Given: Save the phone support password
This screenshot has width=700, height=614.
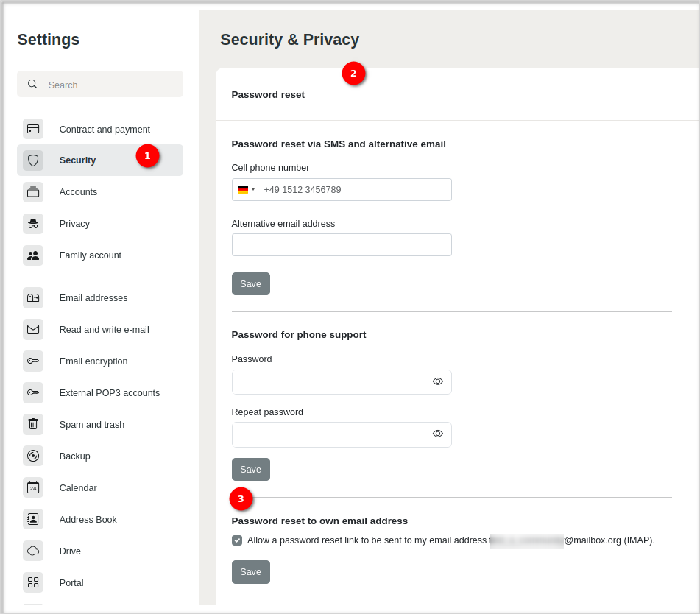Looking at the screenshot, I should pyautogui.click(x=250, y=470).
